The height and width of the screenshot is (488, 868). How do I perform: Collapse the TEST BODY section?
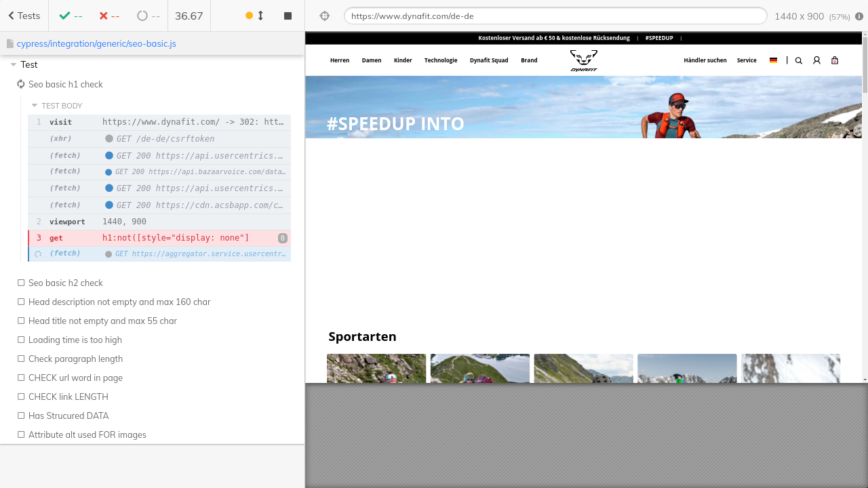click(x=35, y=106)
